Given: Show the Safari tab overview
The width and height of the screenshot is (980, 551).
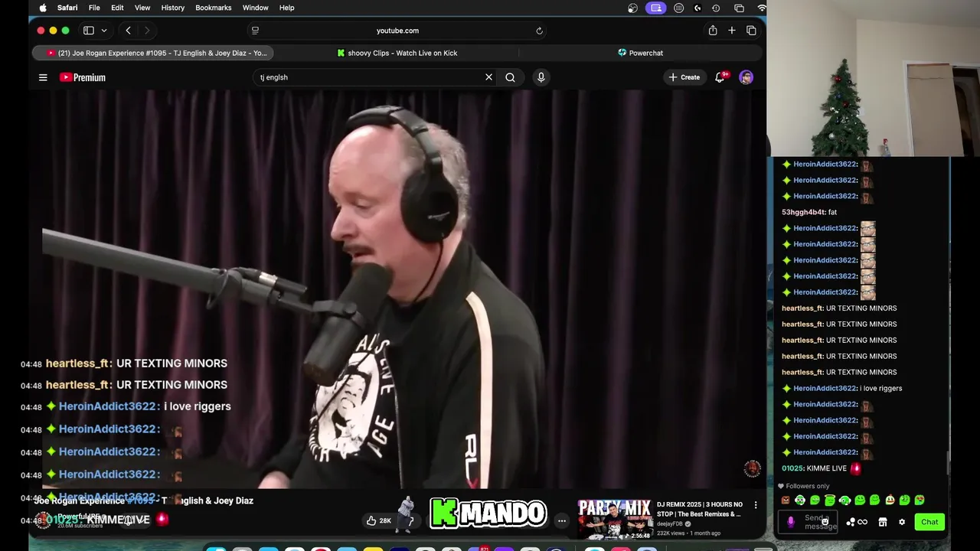Looking at the screenshot, I should pyautogui.click(x=751, y=31).
